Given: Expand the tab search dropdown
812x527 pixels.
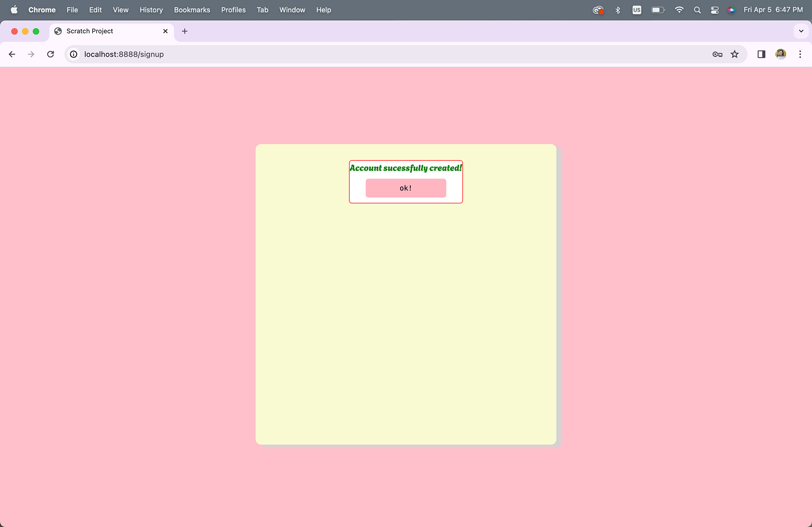Looking at the screenshot, I should click(x=801, y=31).
